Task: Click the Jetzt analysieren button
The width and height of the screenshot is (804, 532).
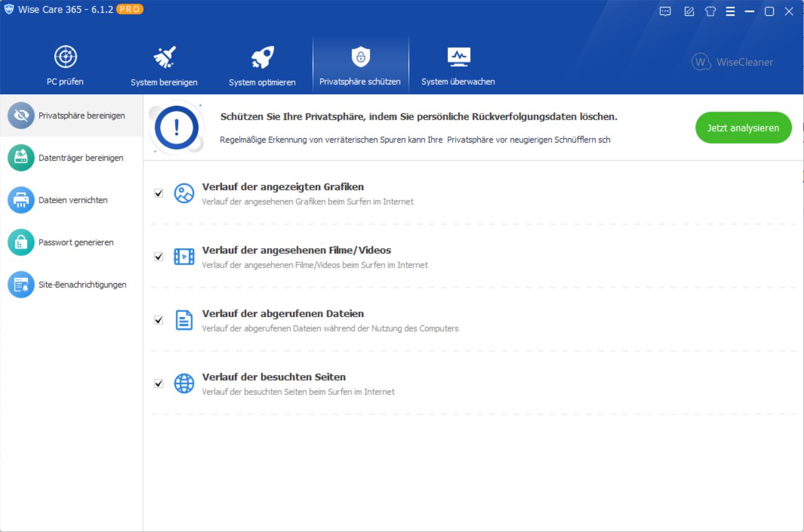Action: (x=743, y=128)
